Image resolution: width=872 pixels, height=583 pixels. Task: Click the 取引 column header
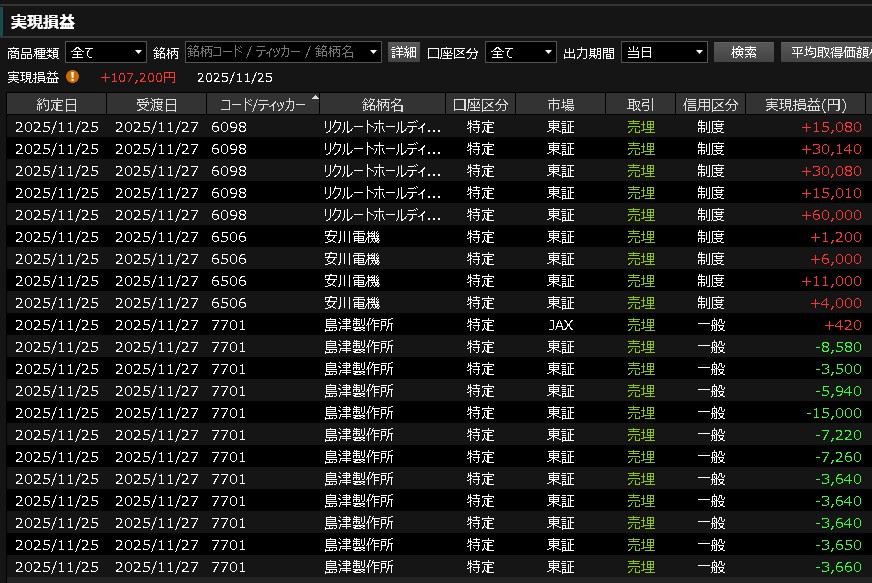coord(640,105)
